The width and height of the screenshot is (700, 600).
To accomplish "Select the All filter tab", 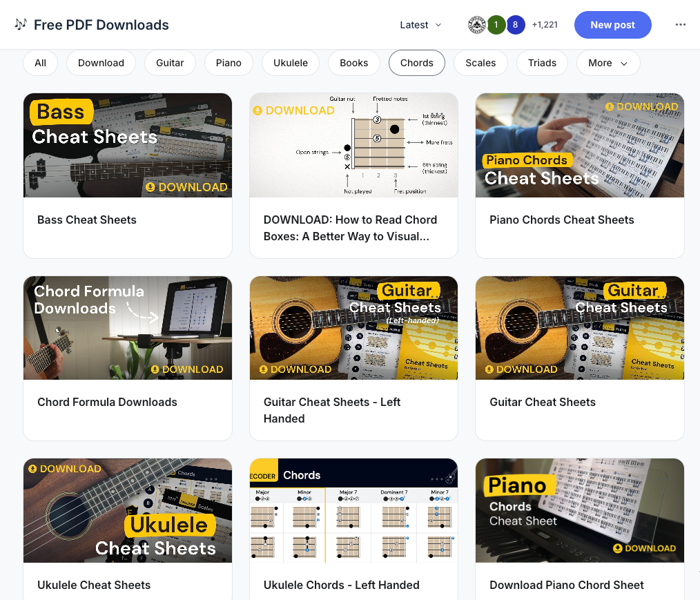I will point(40,63).
